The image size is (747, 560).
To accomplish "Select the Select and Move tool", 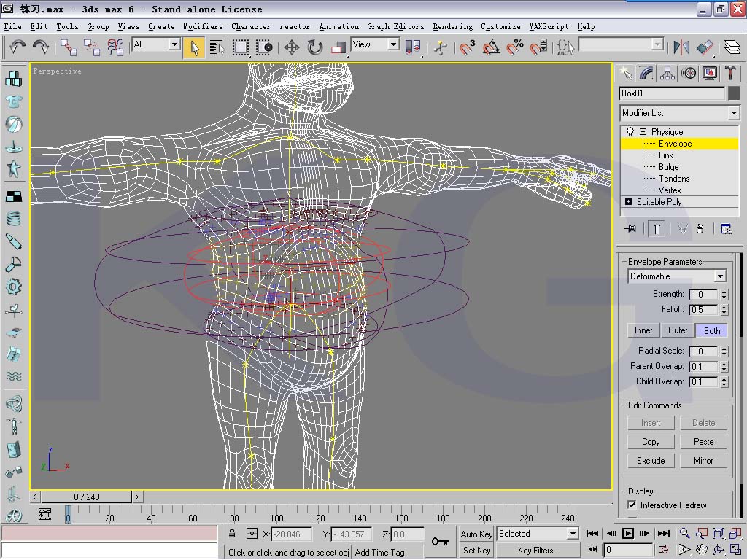I will [292, 47].
